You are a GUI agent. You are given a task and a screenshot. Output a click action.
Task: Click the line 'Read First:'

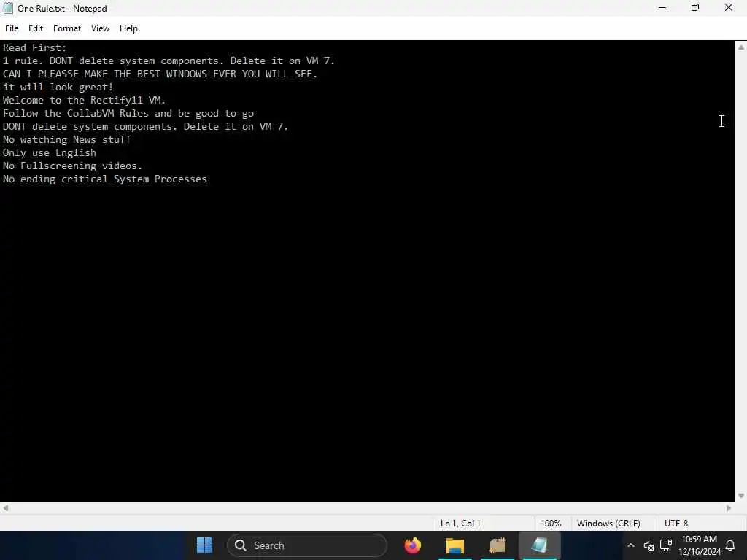pyautogui.click(x=35, y=47)
